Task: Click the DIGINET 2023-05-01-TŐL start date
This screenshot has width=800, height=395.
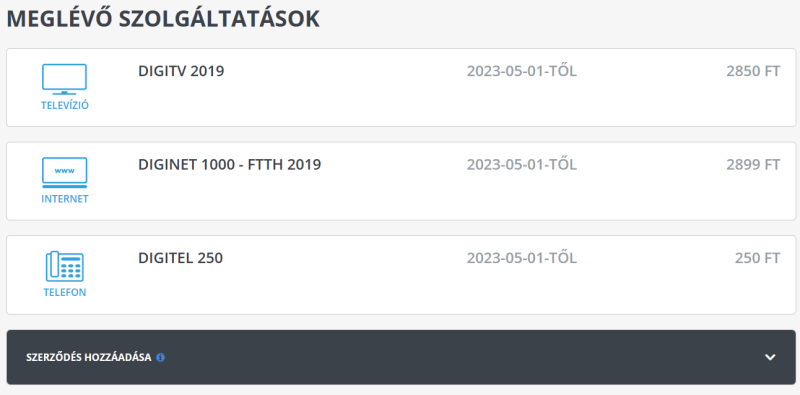Action: 522,164
